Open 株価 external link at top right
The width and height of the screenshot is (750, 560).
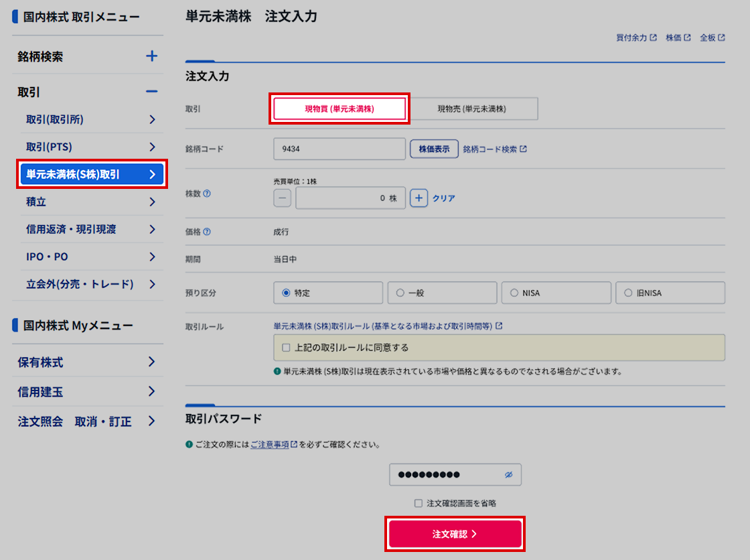[x=678, y=38]
